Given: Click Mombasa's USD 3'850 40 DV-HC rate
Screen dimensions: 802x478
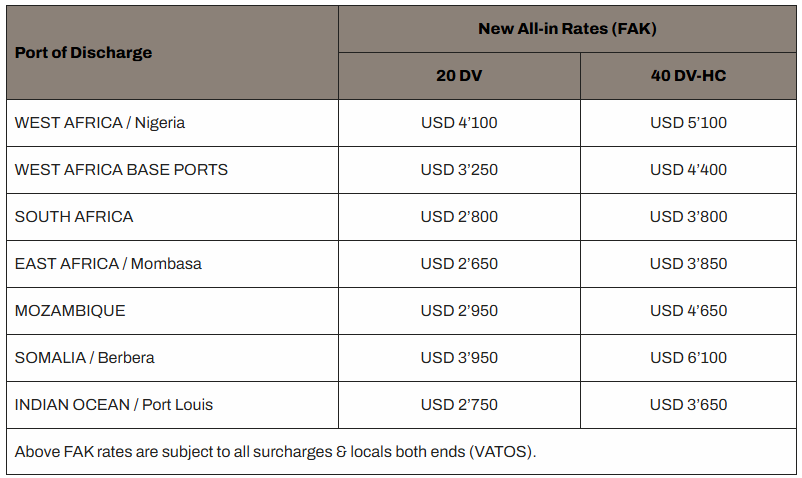Looking at the screenshot, I should (688, 264).
